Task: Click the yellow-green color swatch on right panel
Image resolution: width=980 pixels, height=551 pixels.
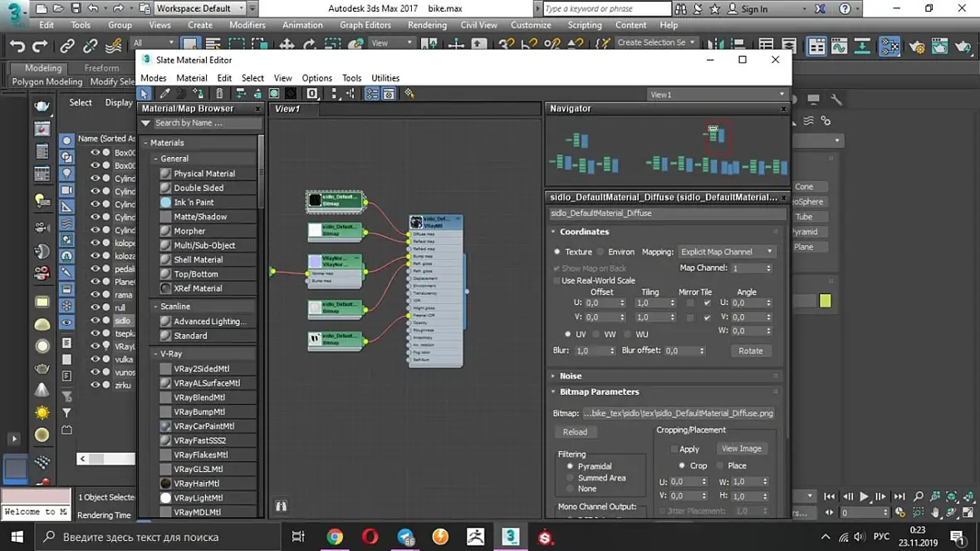Action: 825,301
